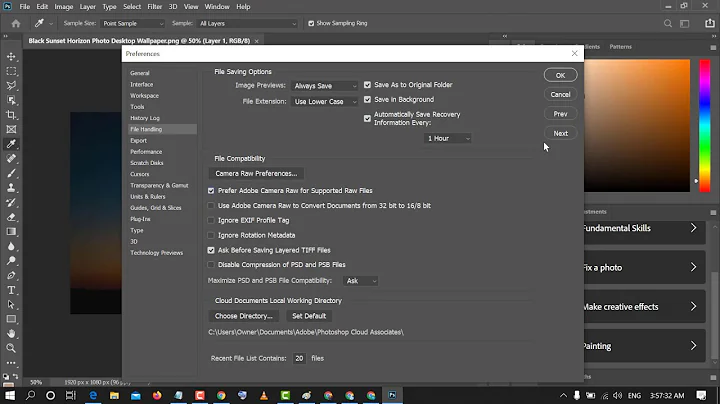
Task: Select the Spot Healing Brush tool
Action: click(x=11, y=159)
